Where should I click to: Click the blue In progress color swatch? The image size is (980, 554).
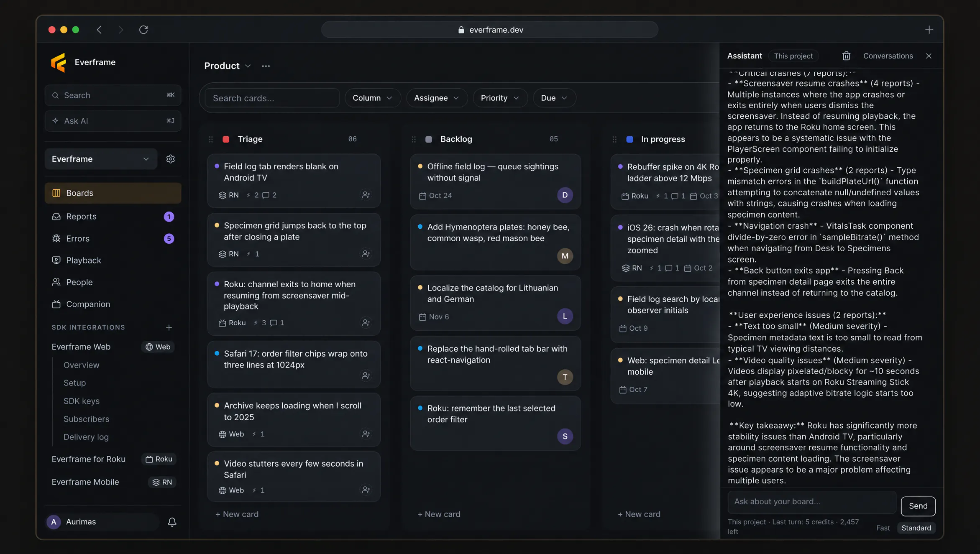click(629, 139)
